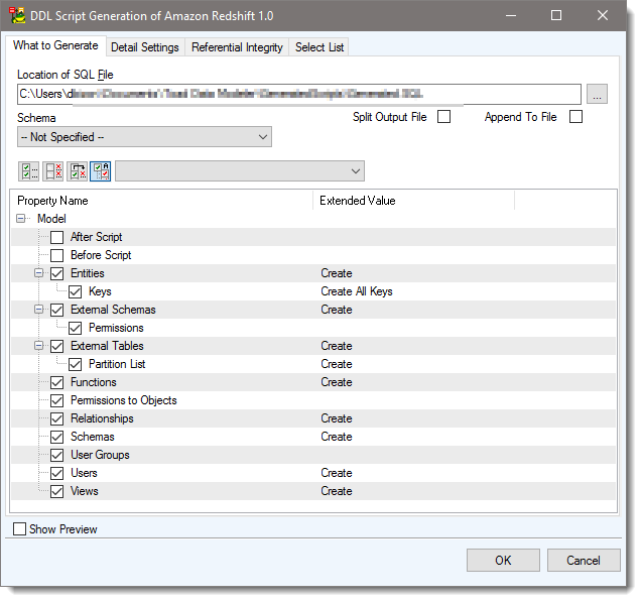Click the invert selection toolbar icon
This screenshot has width=642, height=602.
tap(77, 171)
